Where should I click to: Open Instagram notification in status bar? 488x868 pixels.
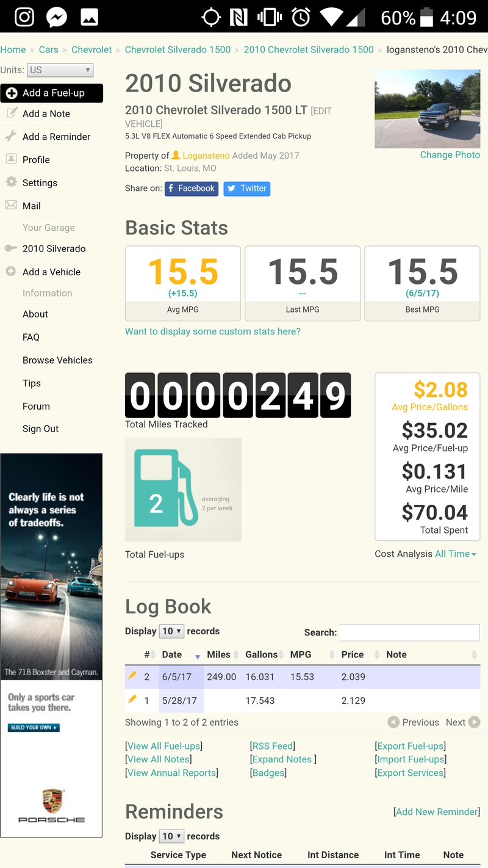24,16
